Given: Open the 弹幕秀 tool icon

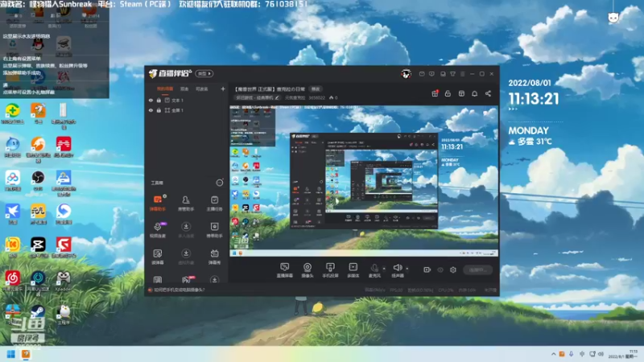Looking at the screenshot, I should [214, 256].
